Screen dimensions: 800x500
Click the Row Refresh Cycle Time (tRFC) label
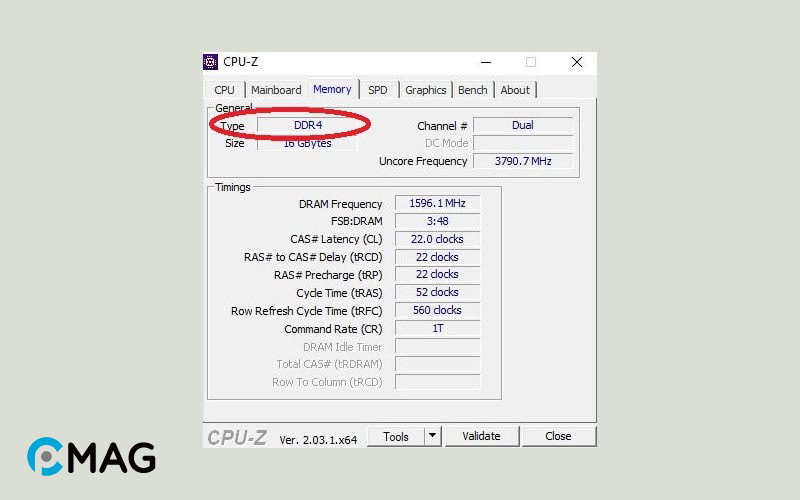pyautogui.click(x=307, y=311)
